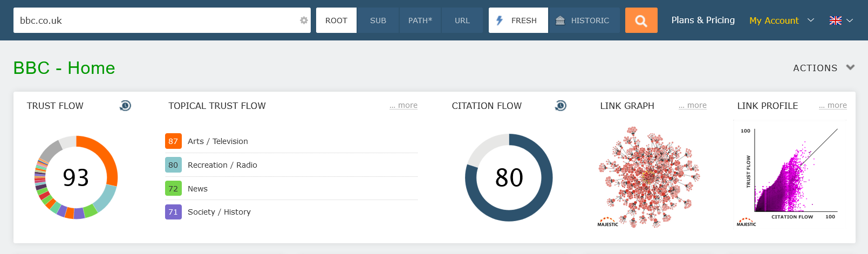Select the URL scope tab
Screen dimensions: 868x254
pos(462,20)
